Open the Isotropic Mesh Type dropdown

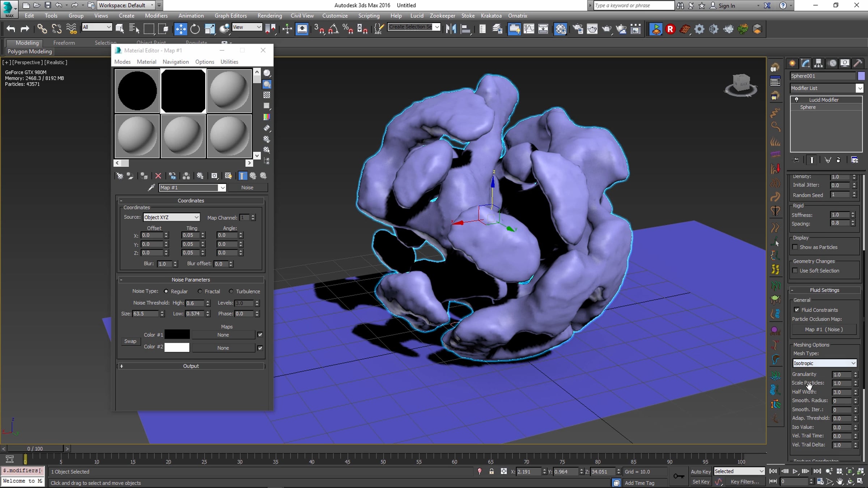[825, 363]
